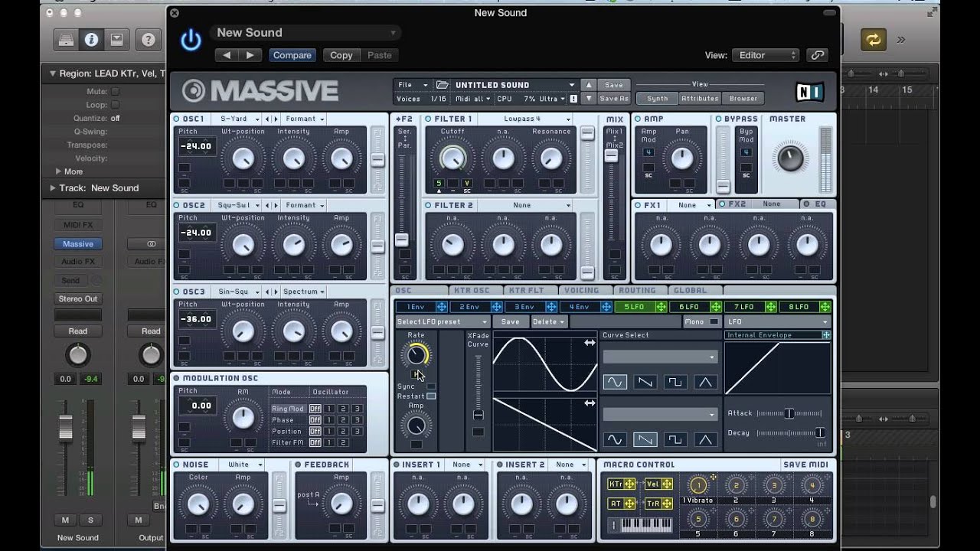
Task: Switch to the VOICING tab
Action: coord(582,291)
